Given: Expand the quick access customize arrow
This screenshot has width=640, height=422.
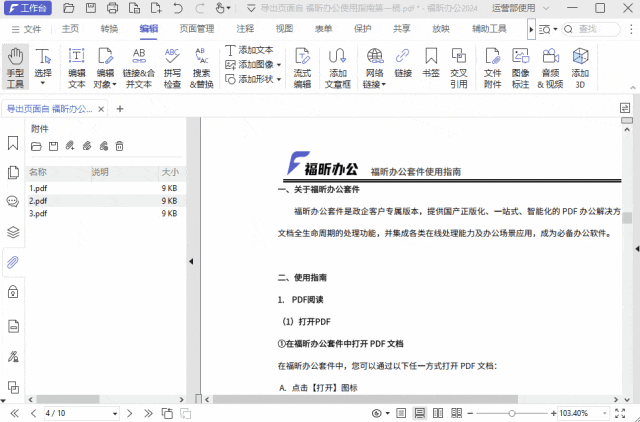Looking at the screenshot, I should click(x=251, y=8).
